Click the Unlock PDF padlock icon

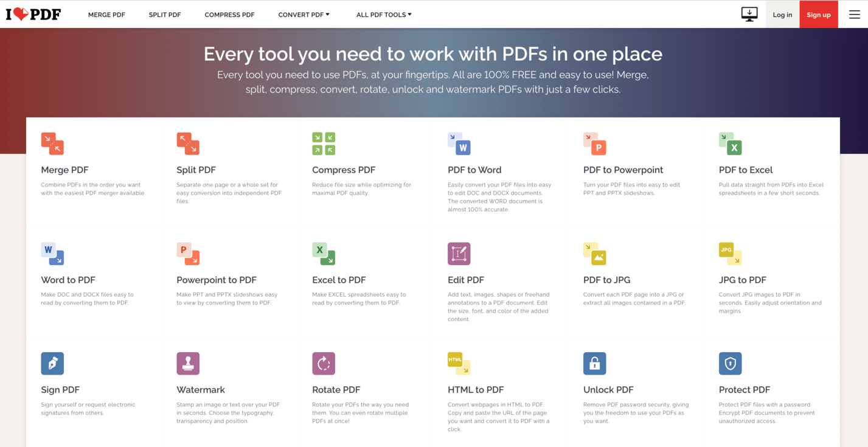point(595,364)
